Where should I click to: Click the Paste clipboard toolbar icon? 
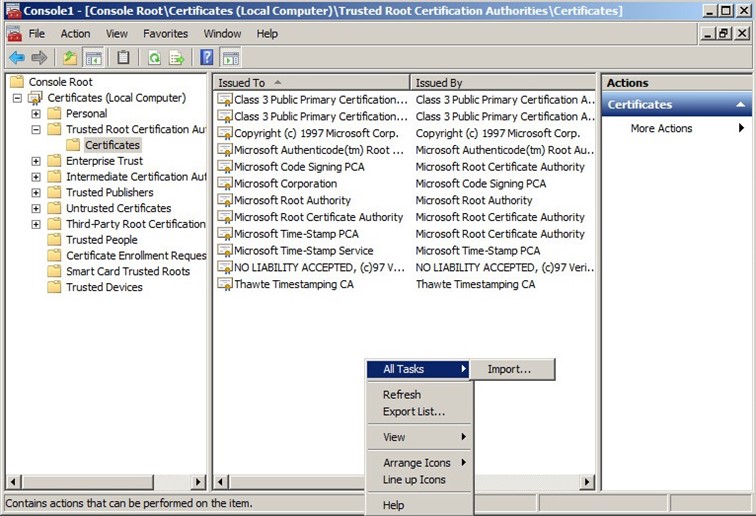[123, 58]
